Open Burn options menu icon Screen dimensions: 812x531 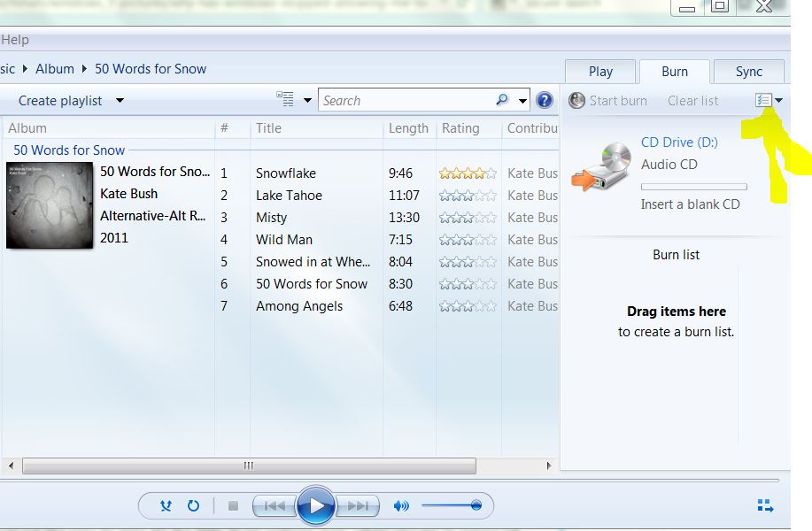(x=769, y=100)
